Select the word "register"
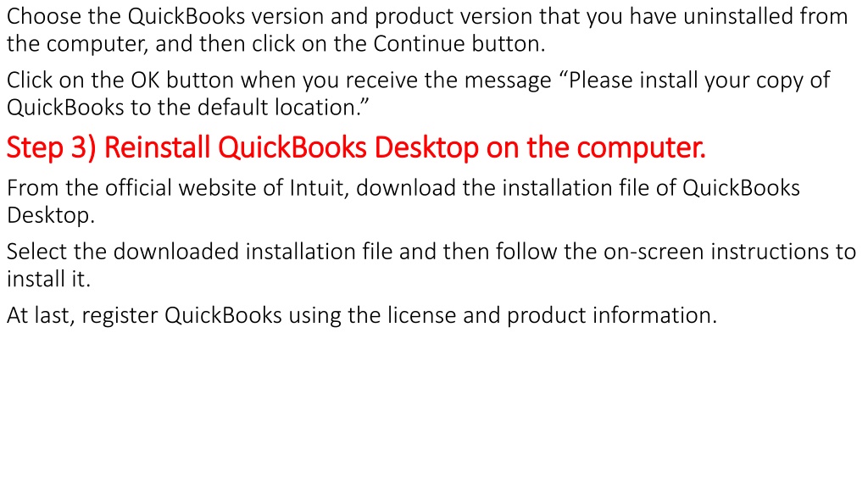This screenshot has width=868, height=488. pos(120,317)
